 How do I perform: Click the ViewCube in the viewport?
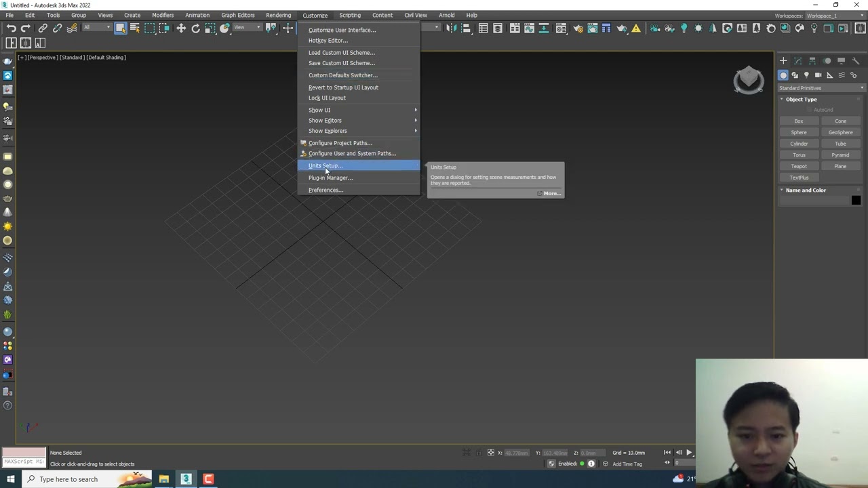coord(749,80)
